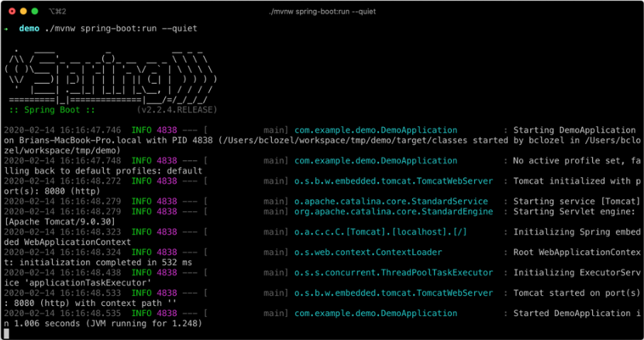Click 'lling back to default profiles: default' line
Screen dimensions: 644x340
pos(103,170)
